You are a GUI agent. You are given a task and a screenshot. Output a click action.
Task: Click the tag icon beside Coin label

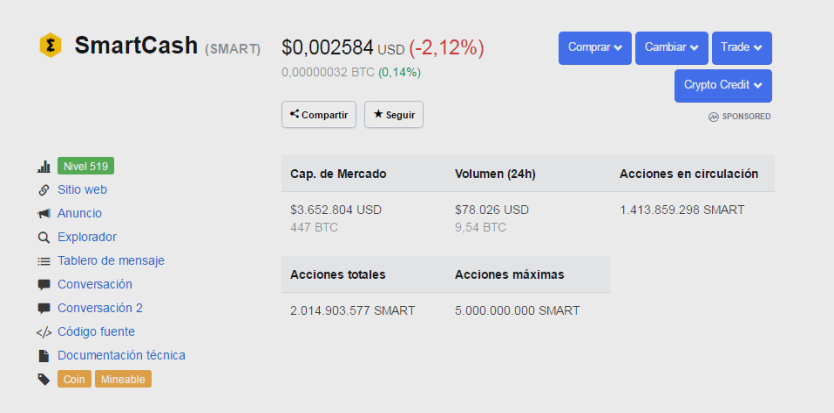(x=44, y=379)
